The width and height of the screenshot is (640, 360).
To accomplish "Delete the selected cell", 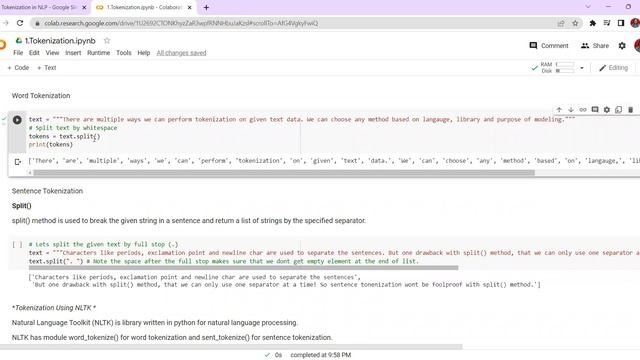I will (x=631, y=110).
